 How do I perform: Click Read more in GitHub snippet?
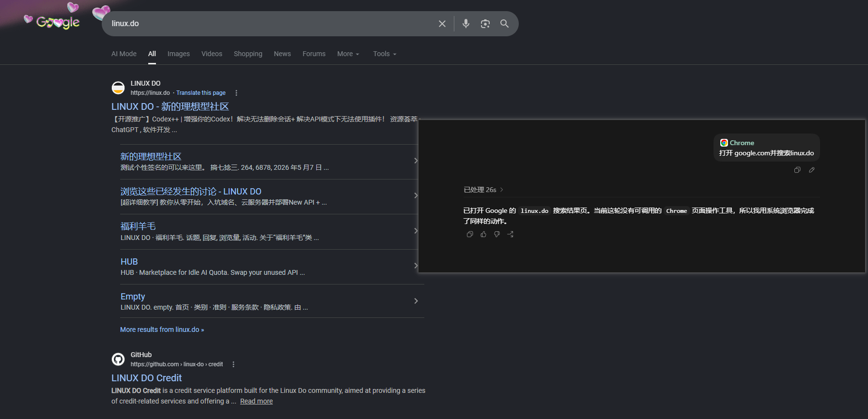(x=256, y=401)
